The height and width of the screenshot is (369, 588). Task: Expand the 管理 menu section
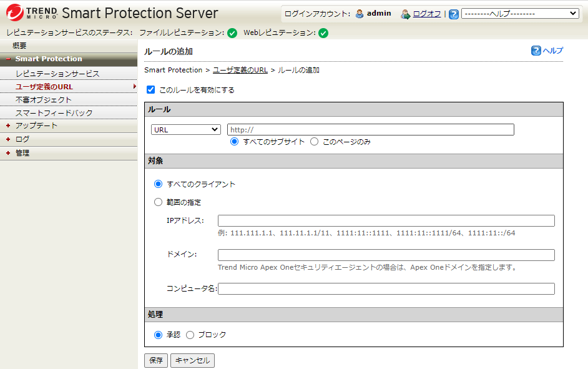pos(22,153)
